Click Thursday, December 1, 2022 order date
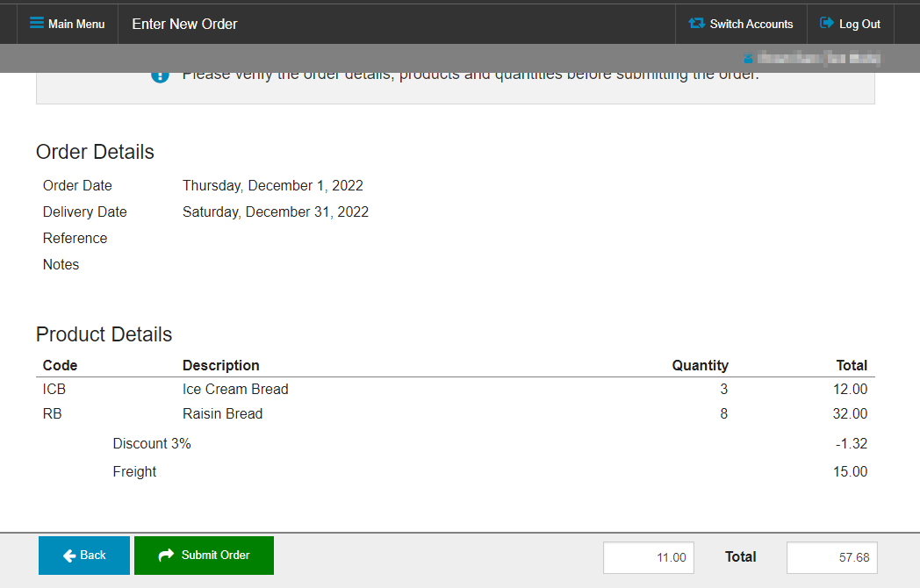The image size is (920, 588). (273, 186)
